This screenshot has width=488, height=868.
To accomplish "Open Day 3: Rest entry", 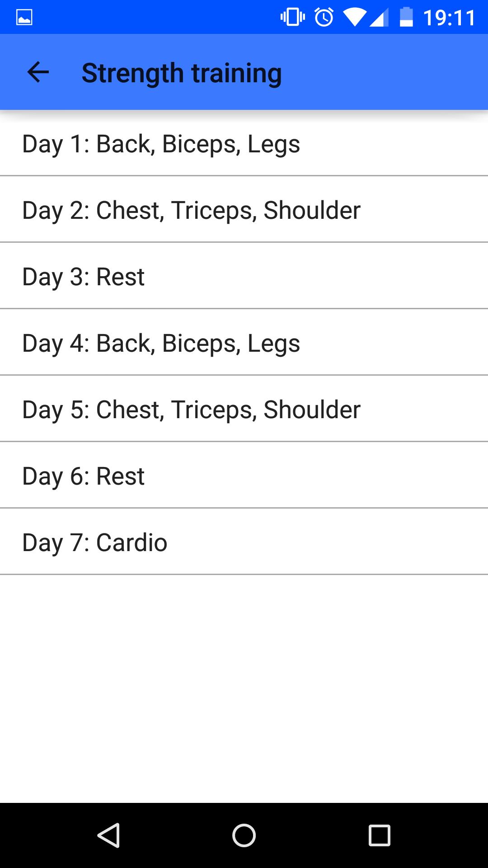I will click(x=83, y=276).
